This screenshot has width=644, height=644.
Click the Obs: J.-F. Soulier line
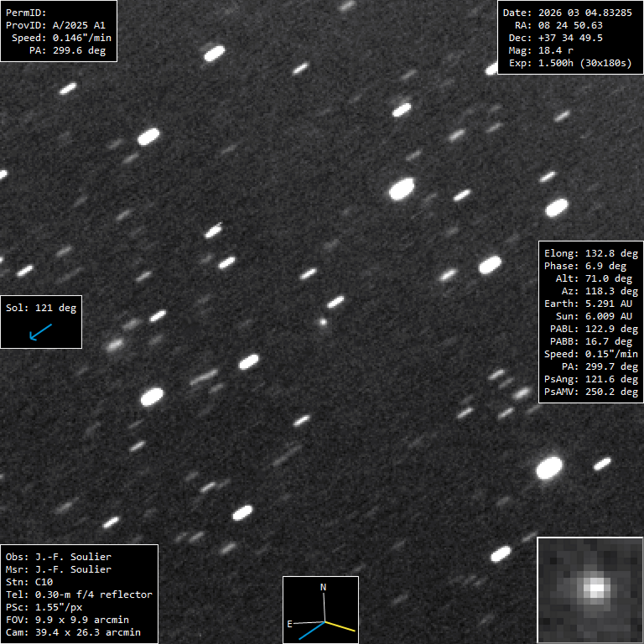[58, 557]
